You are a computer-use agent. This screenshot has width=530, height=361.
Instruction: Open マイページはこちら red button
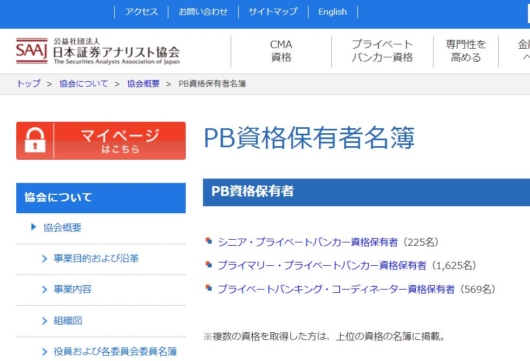[101, 141]
